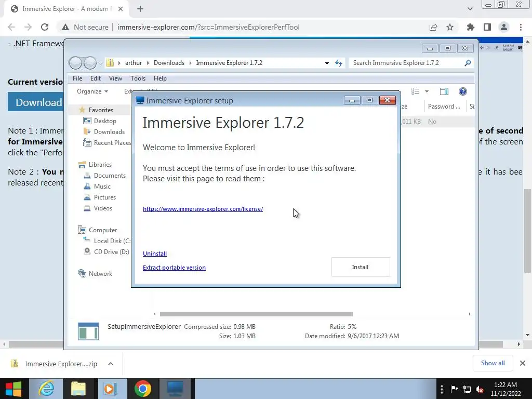Screen dimensions: 532x399
Task: Select Desktop in navigation pane
Action: point(100,121)
